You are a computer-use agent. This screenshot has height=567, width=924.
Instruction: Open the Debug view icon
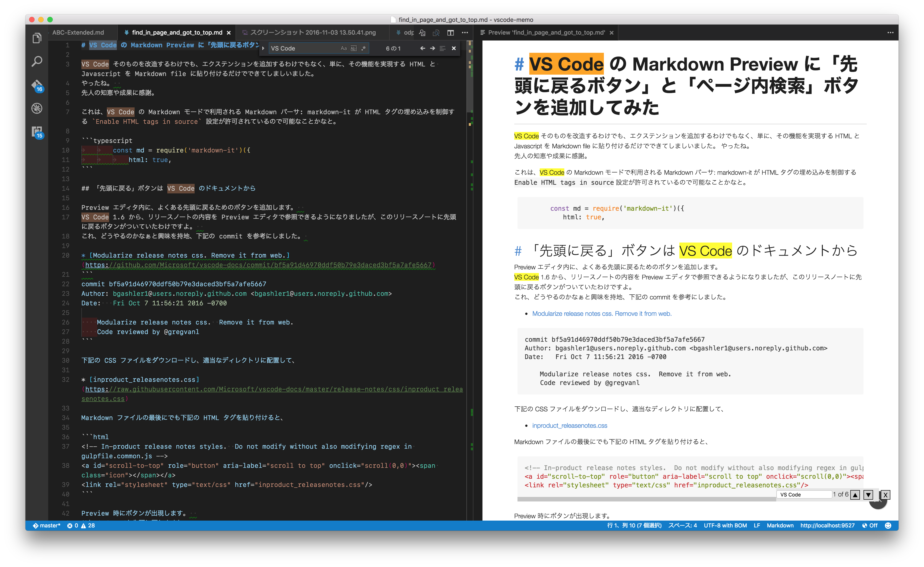pos(37,109)
